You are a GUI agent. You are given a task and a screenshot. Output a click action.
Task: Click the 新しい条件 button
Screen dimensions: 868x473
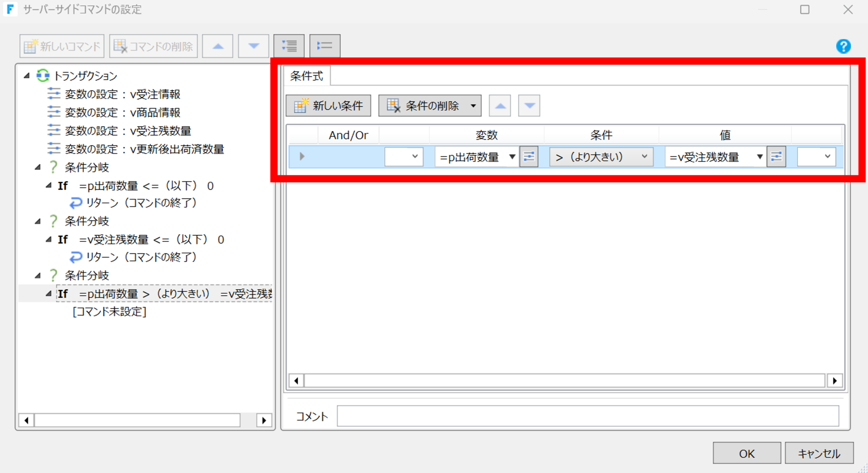click(328, 106)
